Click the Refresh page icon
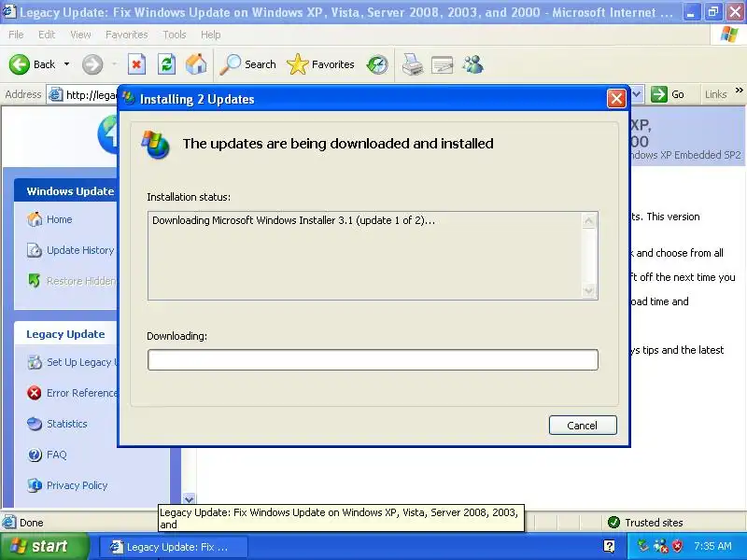Image resolution: width=747 pixels, height=560 pixels. [167, 64]
